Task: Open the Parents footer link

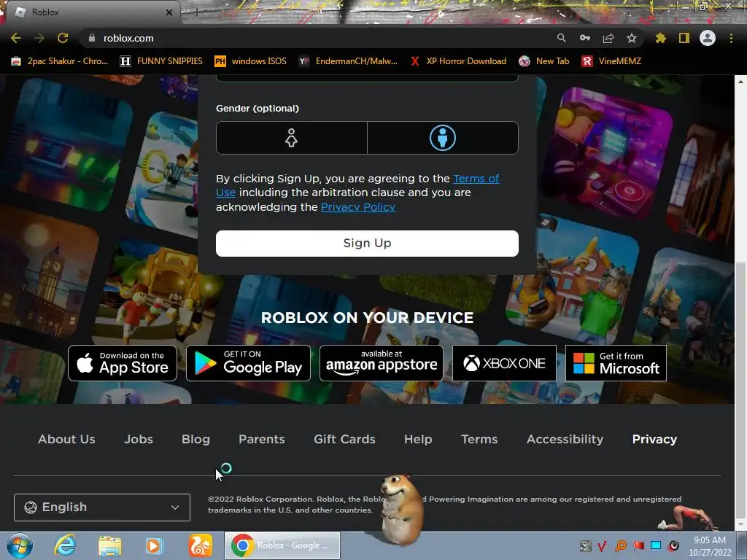Action: 262,439
